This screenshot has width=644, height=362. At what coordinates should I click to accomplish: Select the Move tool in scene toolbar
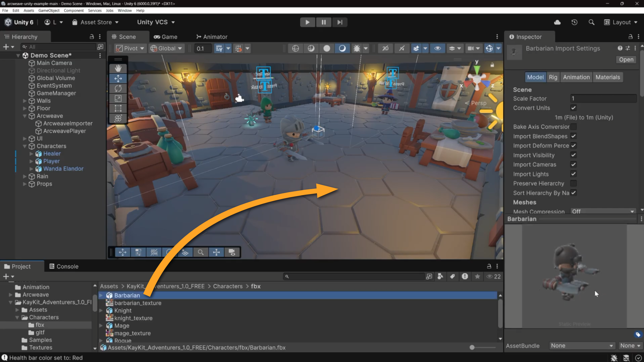118,78
